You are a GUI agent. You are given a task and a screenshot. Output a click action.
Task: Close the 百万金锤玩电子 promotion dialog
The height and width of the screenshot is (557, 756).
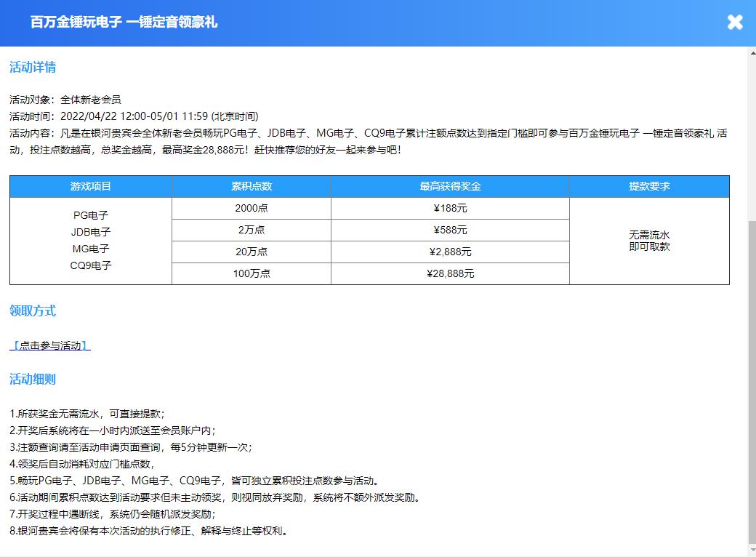735,22
